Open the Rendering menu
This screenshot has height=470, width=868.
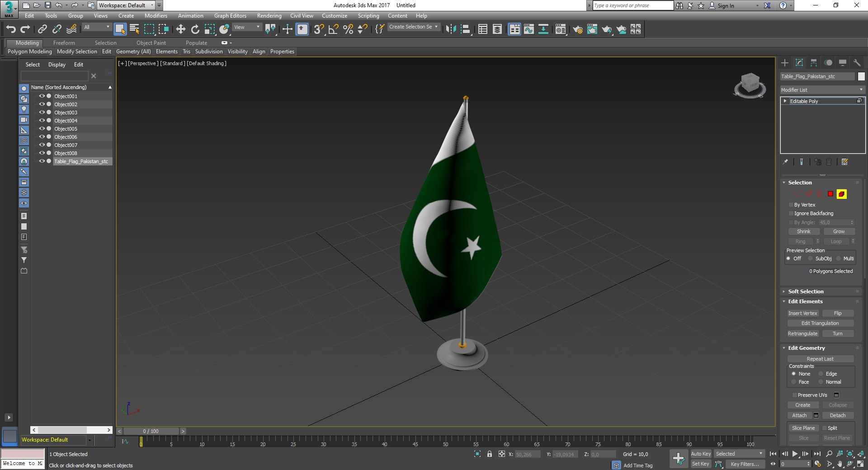269,16
